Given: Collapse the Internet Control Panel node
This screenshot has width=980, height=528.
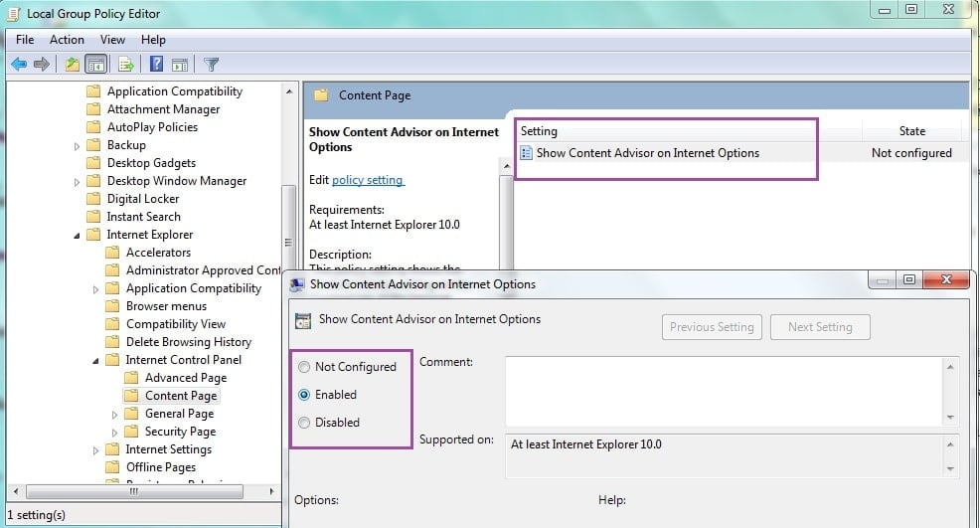Looking at the screenshot, I should point(95,361).
